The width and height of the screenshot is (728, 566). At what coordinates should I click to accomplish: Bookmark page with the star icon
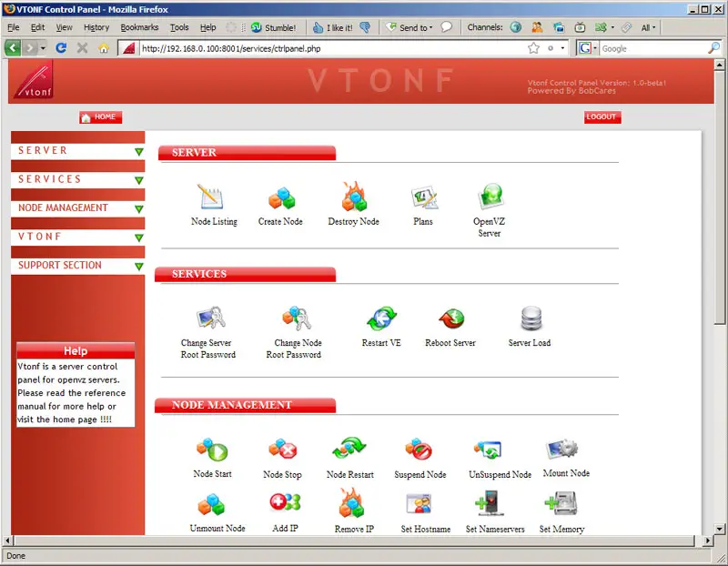pos(534,48)
